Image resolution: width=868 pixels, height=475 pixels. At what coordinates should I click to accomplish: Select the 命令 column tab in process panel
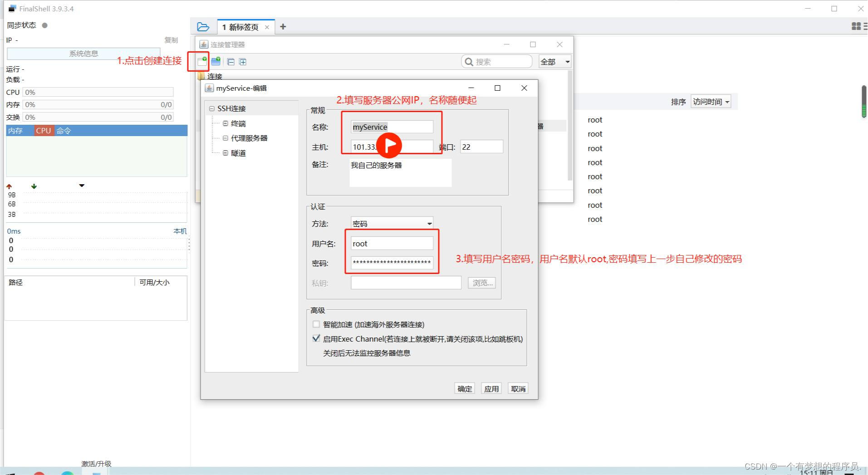coord(64,131)
